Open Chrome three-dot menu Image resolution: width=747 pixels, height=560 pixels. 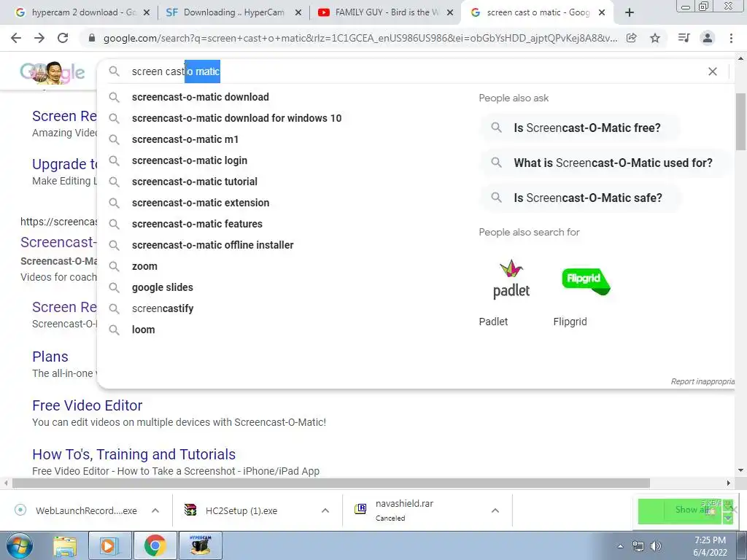731,38
